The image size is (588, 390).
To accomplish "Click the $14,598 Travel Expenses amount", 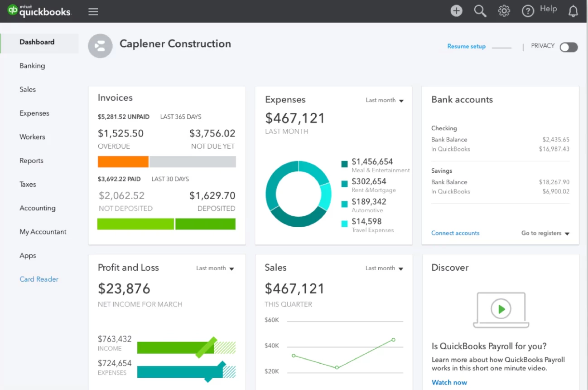I will (366, 222).
